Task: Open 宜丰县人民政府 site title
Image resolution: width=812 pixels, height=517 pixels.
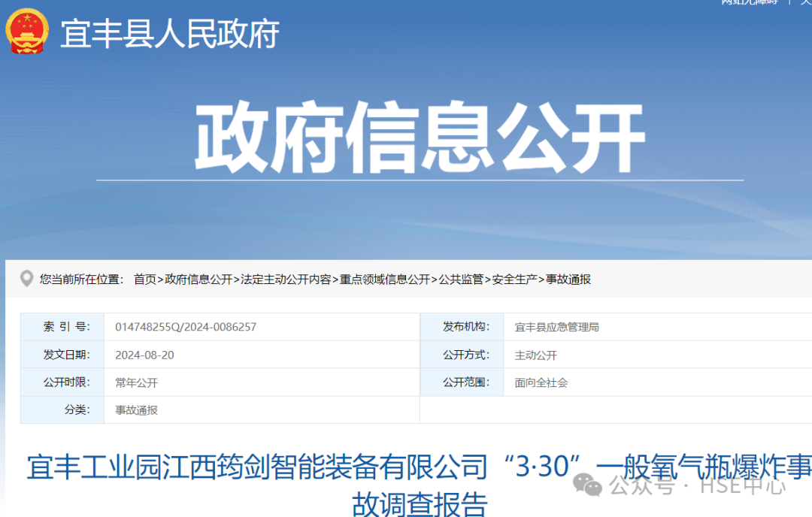Action: tap(171, 34)
